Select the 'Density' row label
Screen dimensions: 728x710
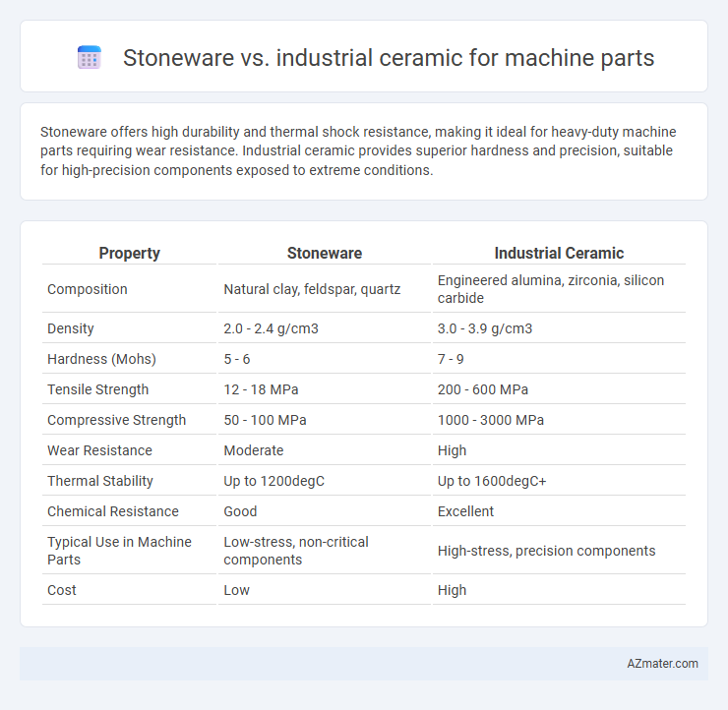(x=71, y=328)
